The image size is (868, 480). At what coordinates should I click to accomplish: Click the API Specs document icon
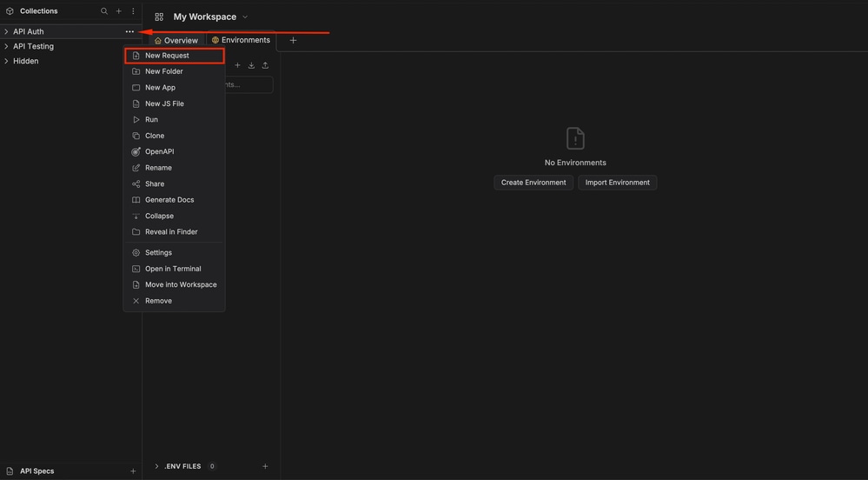pos(10,471)
